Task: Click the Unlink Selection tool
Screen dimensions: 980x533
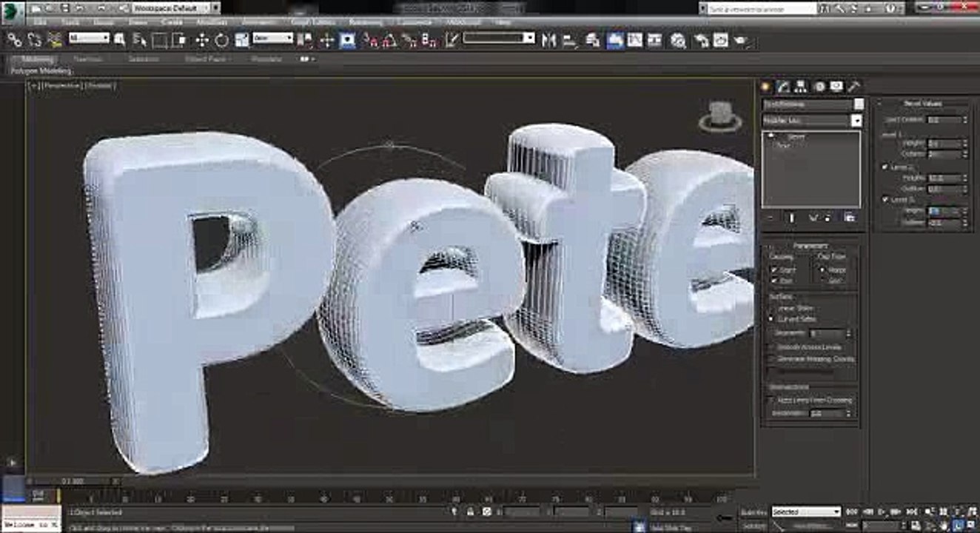Action: [x=34, y=40]
